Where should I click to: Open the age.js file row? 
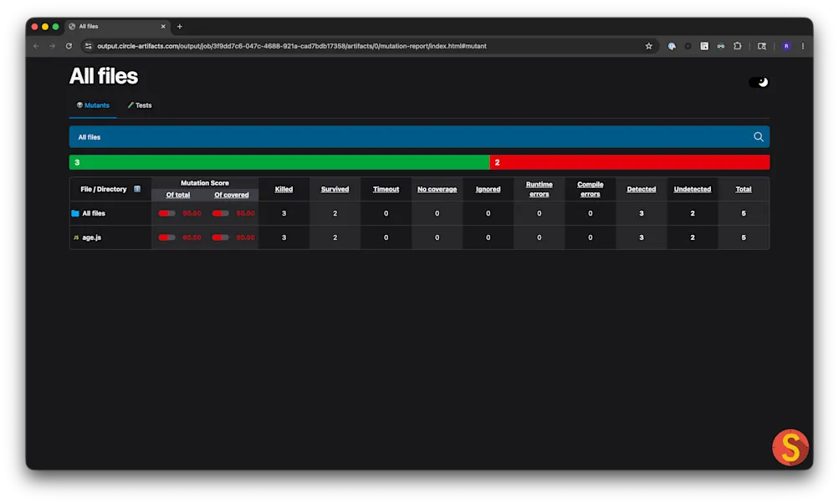pyautogui.click(x=91, y=237)
